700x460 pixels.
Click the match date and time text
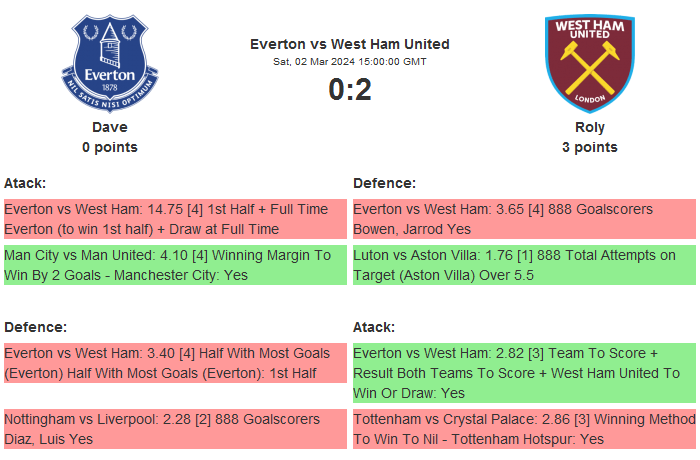350,62
